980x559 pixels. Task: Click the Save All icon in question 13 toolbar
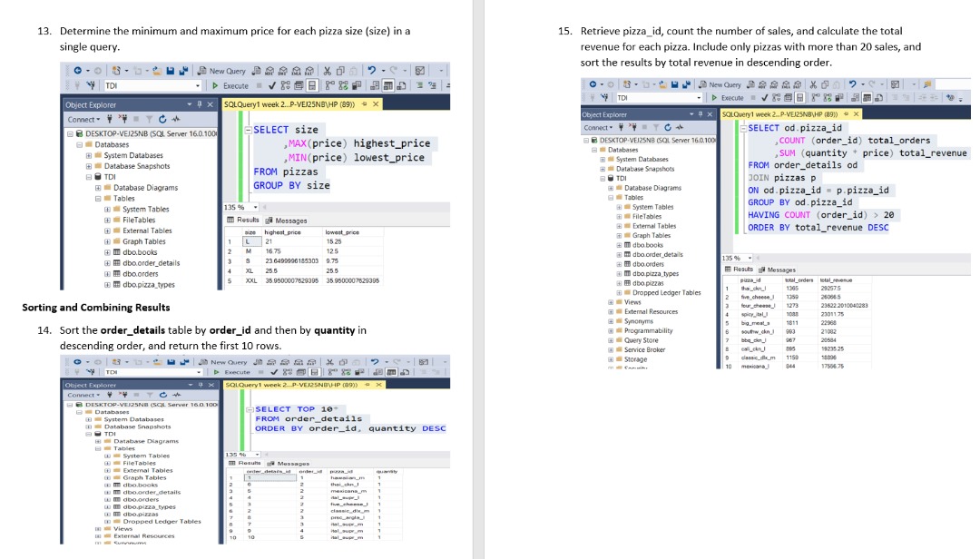tap(183, 71)
